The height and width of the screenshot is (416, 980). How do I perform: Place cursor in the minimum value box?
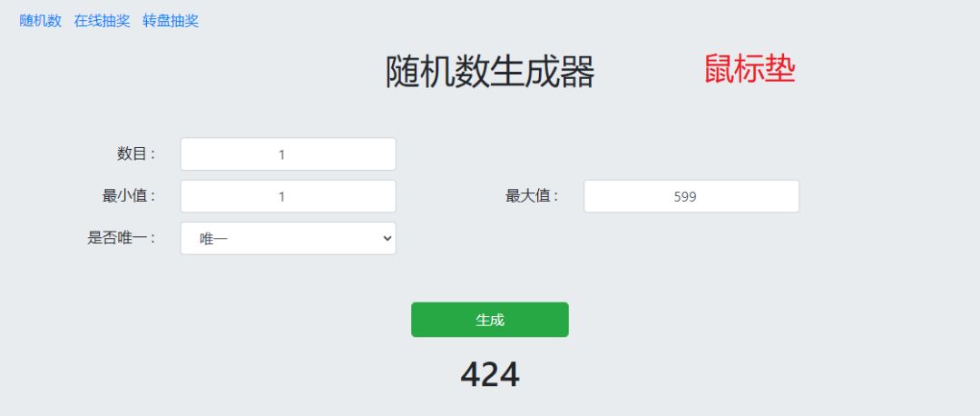(289, 196)
